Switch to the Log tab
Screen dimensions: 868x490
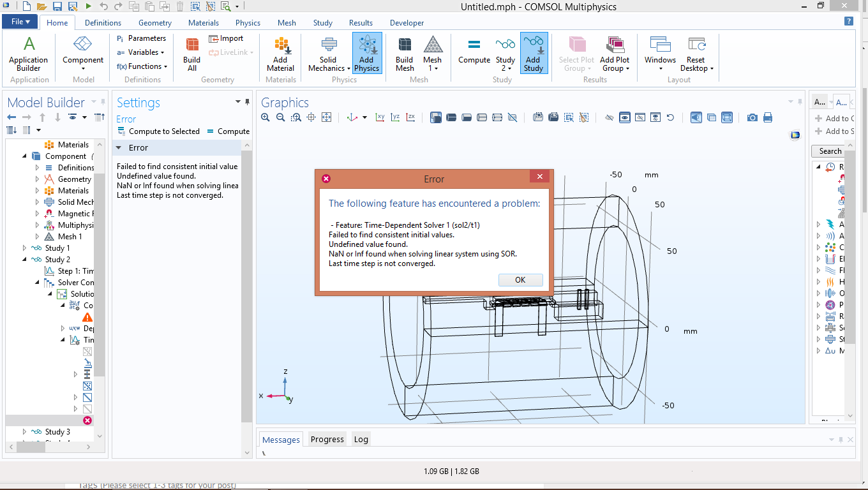(361, 439)
